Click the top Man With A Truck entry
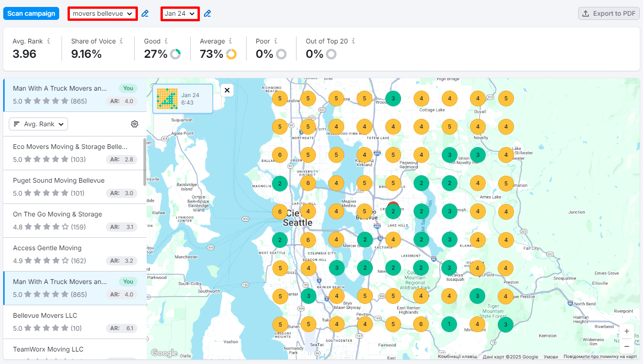 pyautogui.click(x=75, y=95)
